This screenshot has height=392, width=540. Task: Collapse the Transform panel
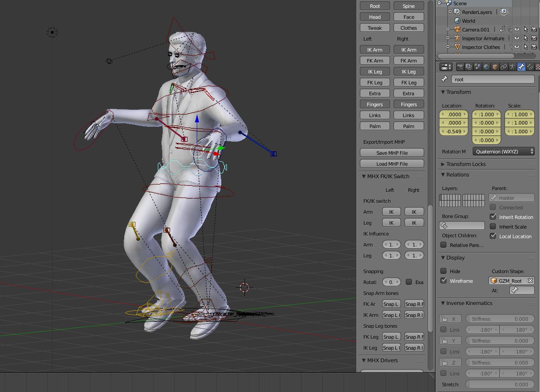point(443,92)
